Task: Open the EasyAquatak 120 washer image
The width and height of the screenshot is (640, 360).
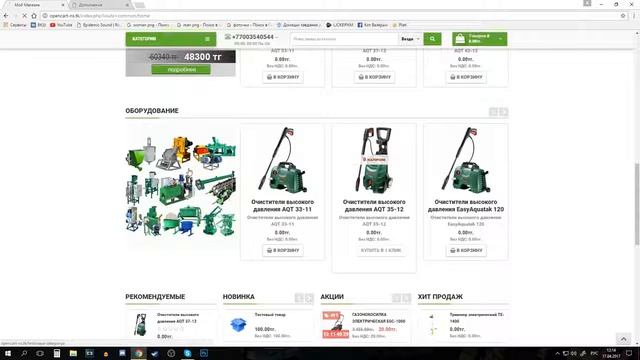Action: pos(466,160)
